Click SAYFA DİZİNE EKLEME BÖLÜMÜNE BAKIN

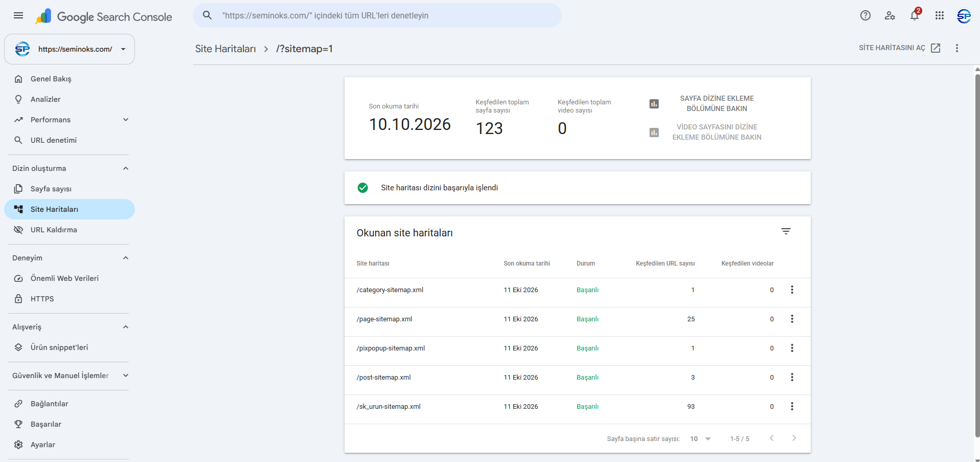tap(717, 103)
